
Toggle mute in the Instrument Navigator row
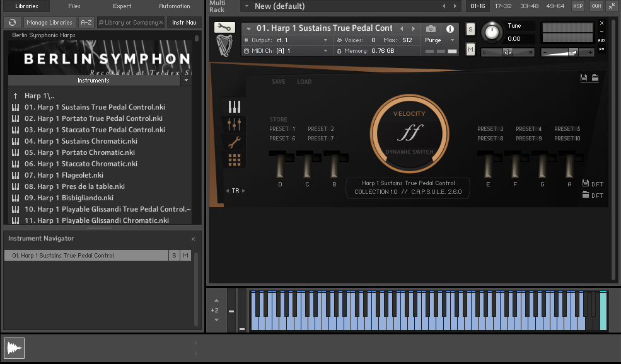pos(185,256)
